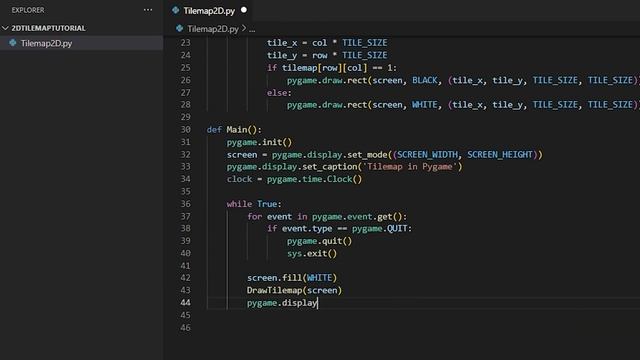Click 'BLACK' in the draw.rect call
Image resolution: width=640 pixels, height=360 pixels.
click(424, 80)
